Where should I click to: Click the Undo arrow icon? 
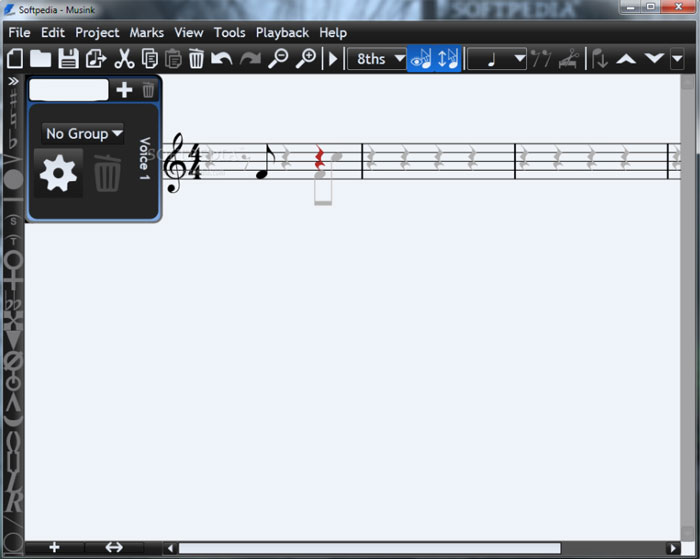coord(222,59)
